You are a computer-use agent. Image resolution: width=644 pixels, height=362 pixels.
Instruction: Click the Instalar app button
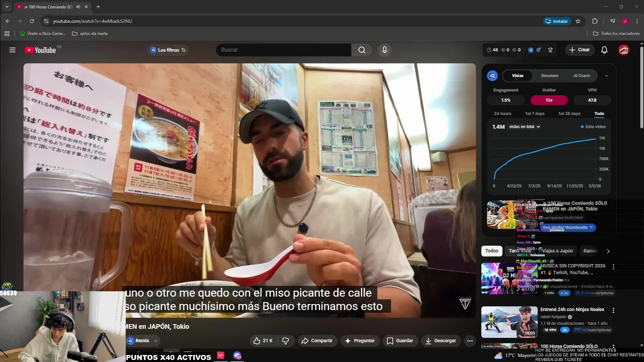click(556, 21)
